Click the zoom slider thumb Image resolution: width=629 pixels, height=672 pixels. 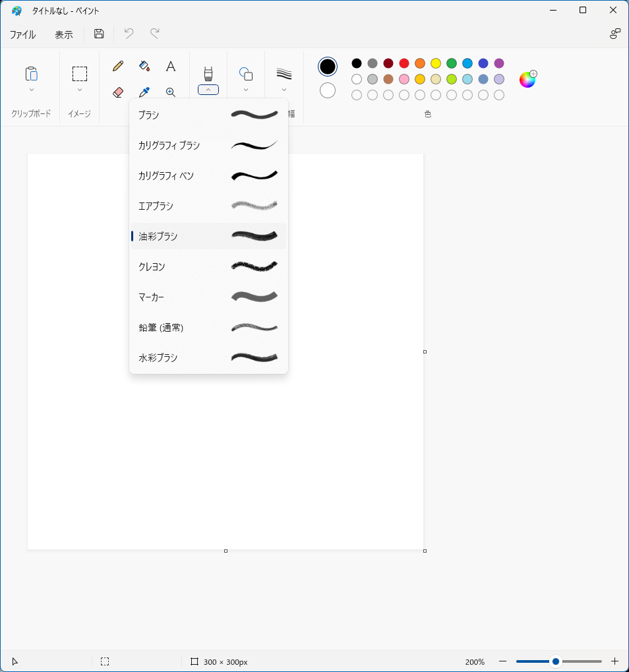click(x=556, y=661)
